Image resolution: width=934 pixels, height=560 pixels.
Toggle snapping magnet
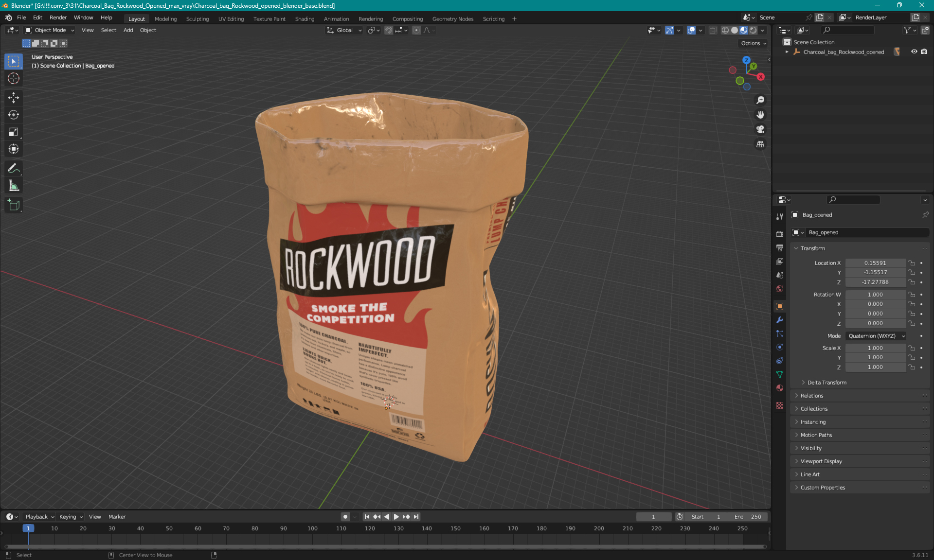point(389,30)
